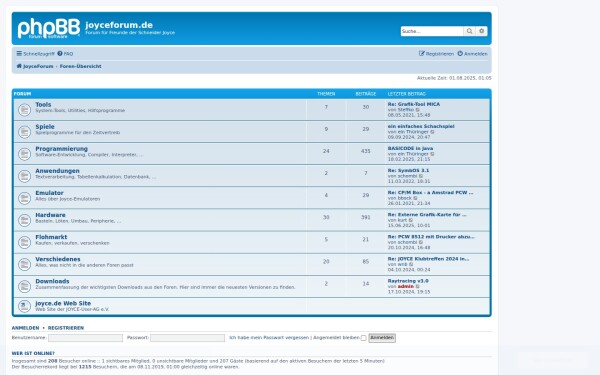Viewport: 600px width, 375px height.
Task: Open the Hardware forum
Action: [x=51, y=215]
